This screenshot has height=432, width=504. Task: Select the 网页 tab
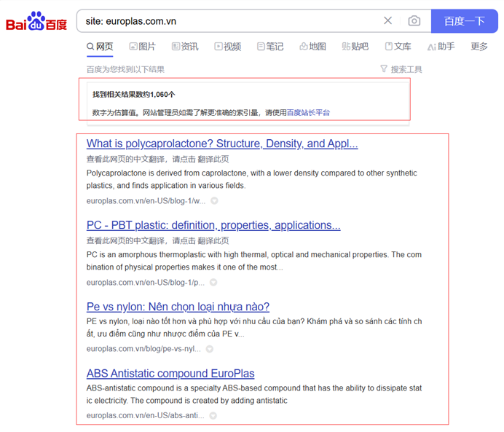pos(100,47)
